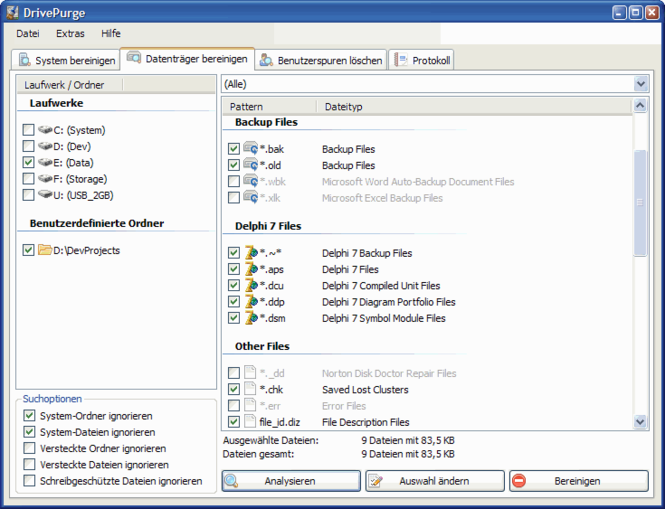The image size is (665, 509).
Task: Switch to the Benutzerspuren löschen tab
Action: coord(320,60)
